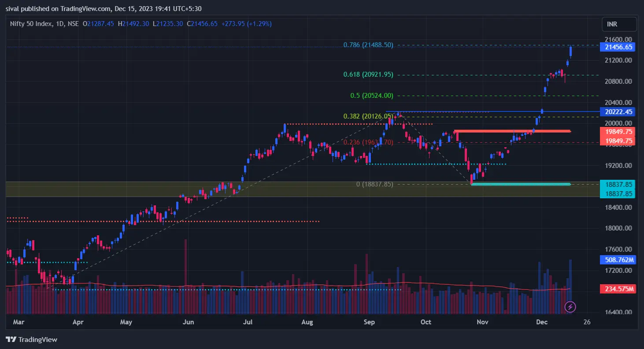
Task: Select the 0.618 (20921.95) Fibonacci label
Action: pos(368,75)
